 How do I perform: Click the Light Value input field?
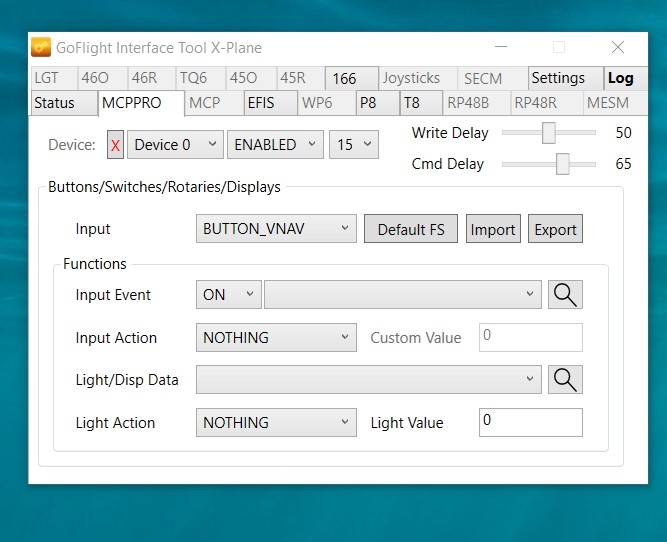coord(530,422)
